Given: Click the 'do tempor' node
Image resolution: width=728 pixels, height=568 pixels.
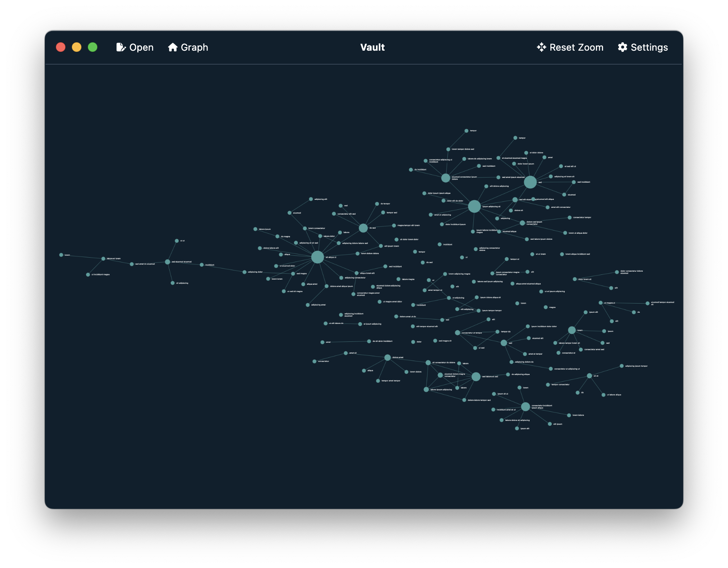Looking at the screenshot, I should pyautogui.click(x=377, y=204).
